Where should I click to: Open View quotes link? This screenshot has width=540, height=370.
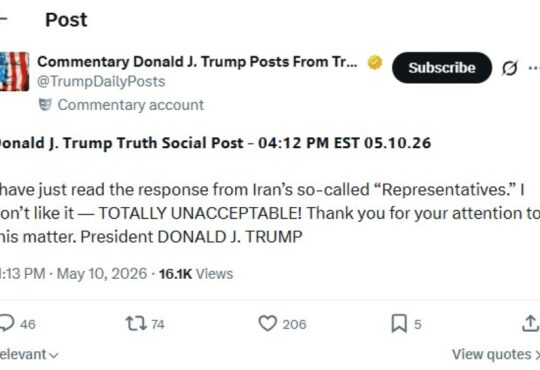point(495,354)
